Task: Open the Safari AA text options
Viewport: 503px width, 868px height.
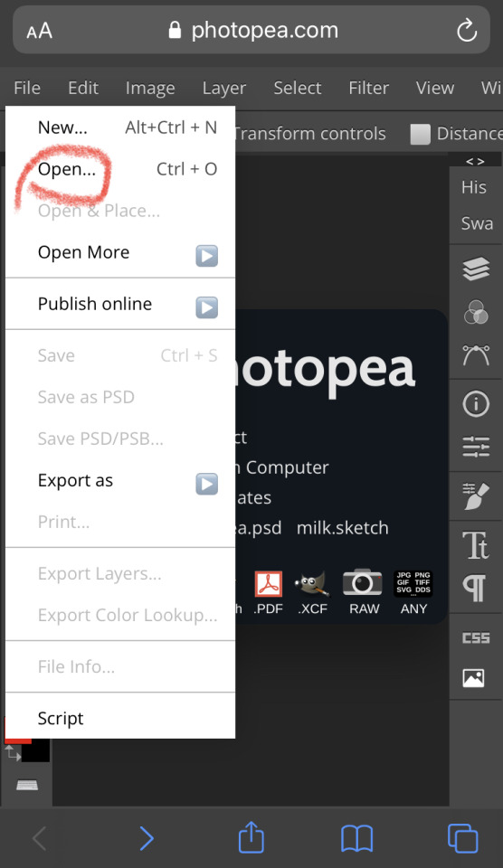Action: coord(39,31)
